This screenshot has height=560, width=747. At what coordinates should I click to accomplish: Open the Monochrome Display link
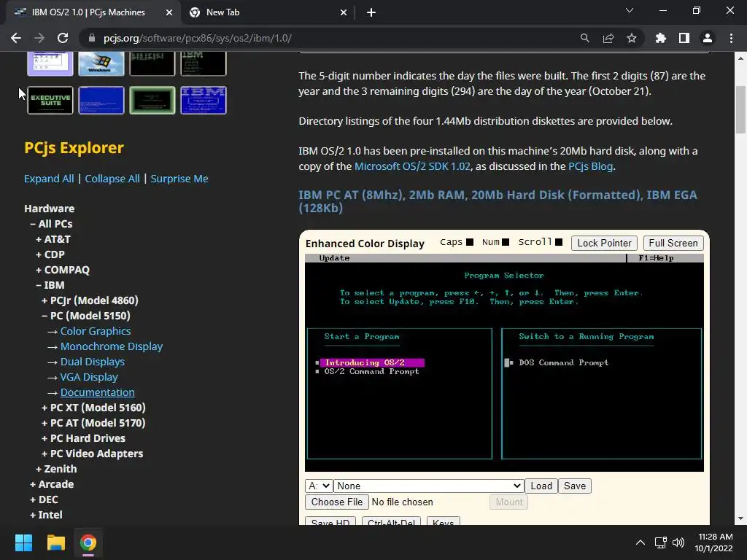(x=112, y=346)
